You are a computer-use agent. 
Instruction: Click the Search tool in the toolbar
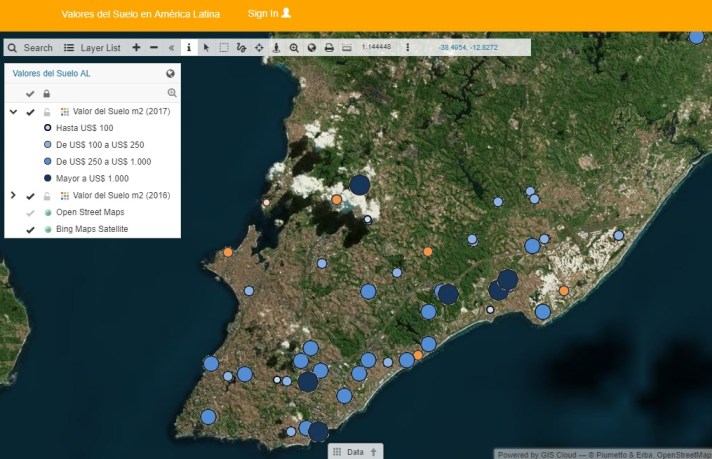[30, 47]
